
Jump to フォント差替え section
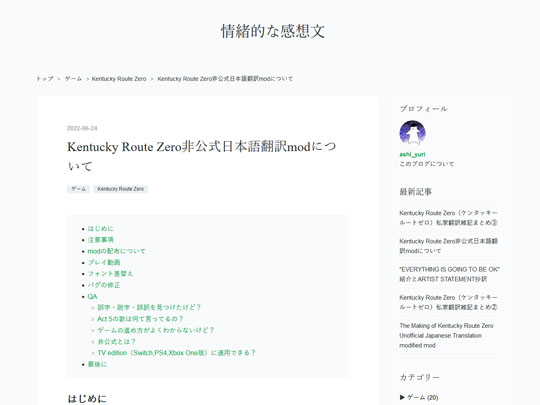point(110,274)
